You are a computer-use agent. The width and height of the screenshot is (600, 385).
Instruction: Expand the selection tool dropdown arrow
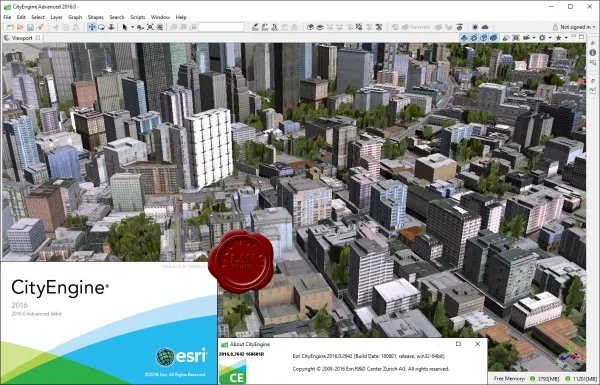(x=132, y=27)
